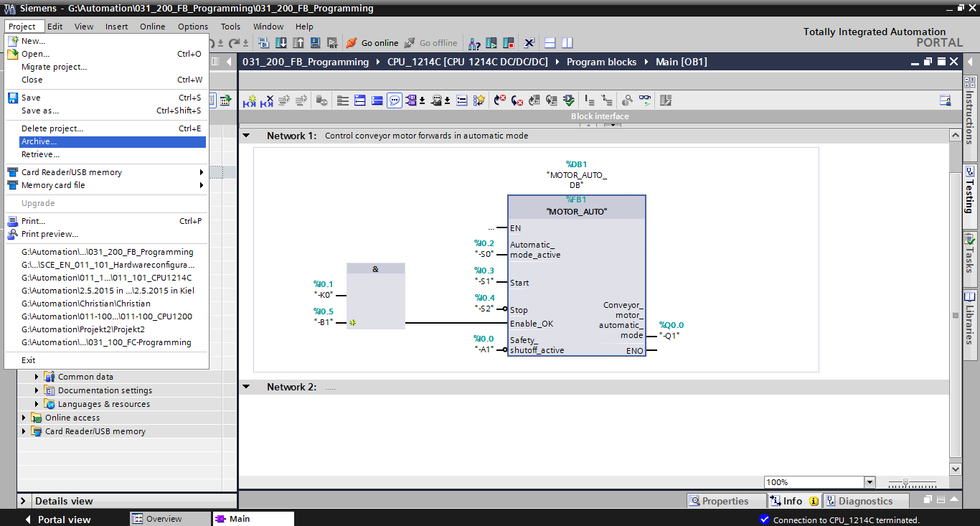
Task: Expand Languages & resources tree node
Action: tap(37, 404)
